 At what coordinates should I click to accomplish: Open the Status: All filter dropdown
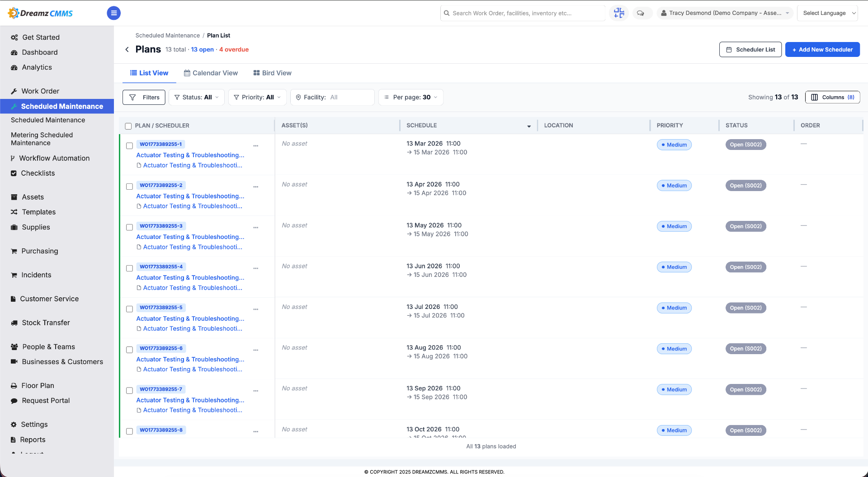(x=197, y=97)
